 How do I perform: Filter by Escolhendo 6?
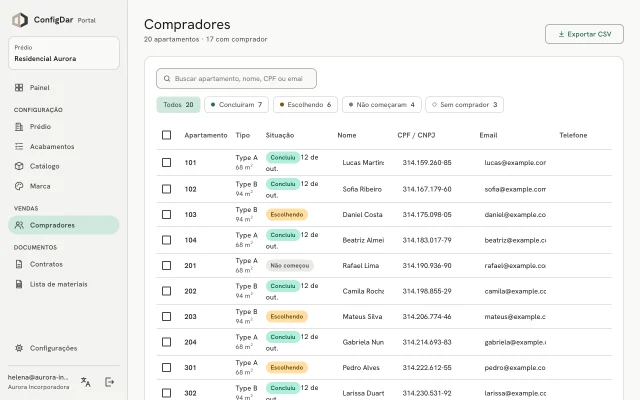(305, 104)
